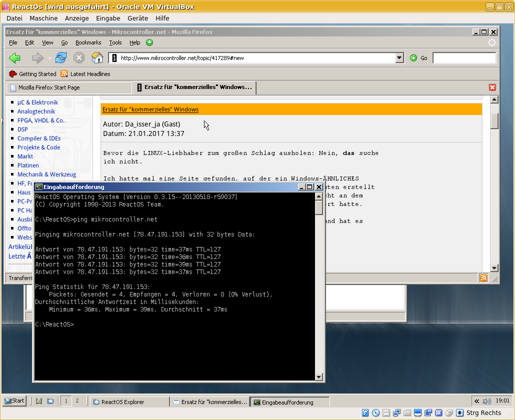Screen dimensions: 515x420
Task: Click the thread title link in orange header
Action: click(150, 109)
